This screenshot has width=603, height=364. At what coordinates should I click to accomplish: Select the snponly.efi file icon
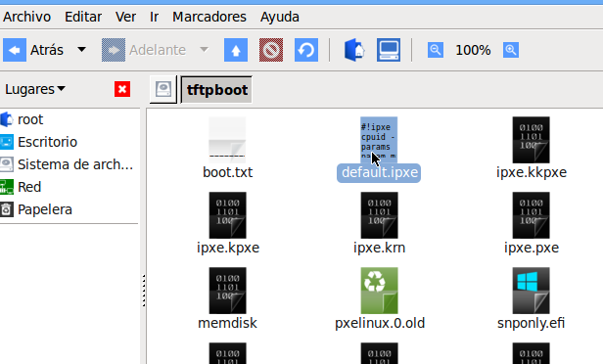point(532,291)
